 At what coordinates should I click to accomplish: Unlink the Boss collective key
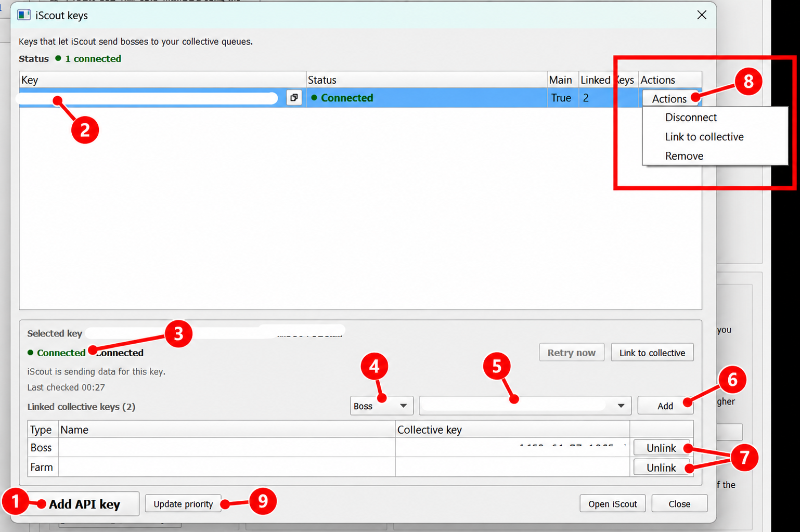661,448
